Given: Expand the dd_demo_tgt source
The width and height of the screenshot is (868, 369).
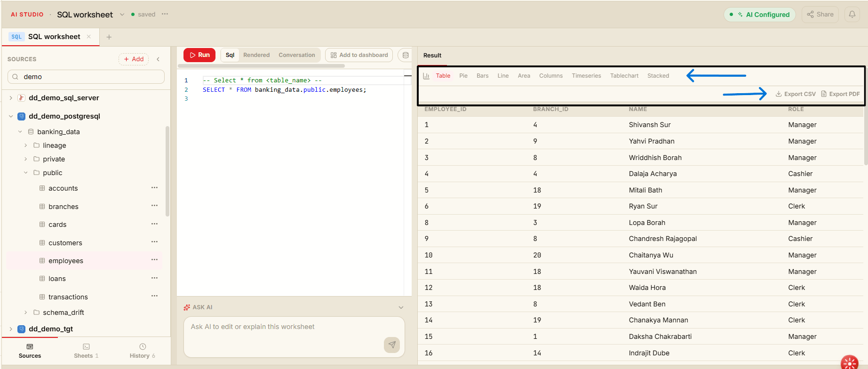Looking at the screenshot, I should coord(11,329).
